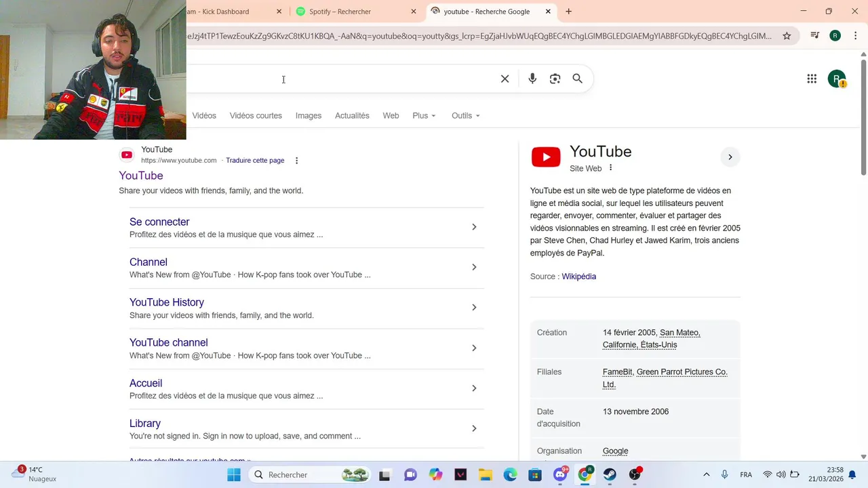Click the browser address bar URL
868x488 pixels.
click(x=479, y=36)
